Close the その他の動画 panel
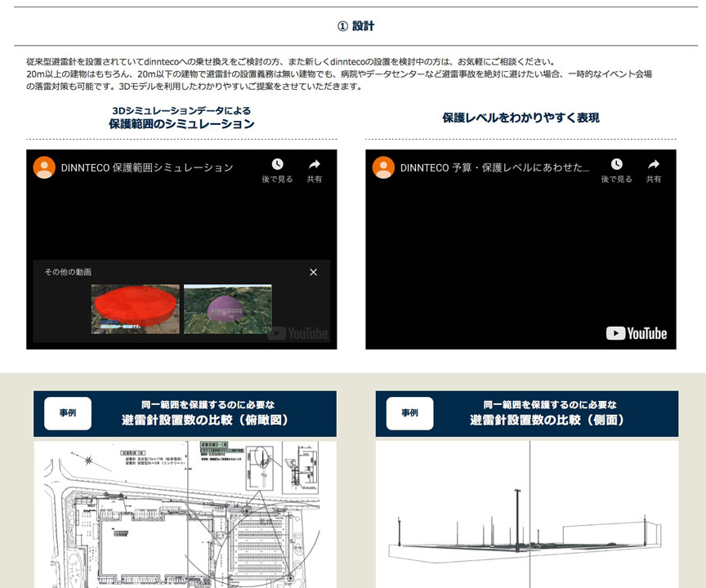 tap(314, 272)
